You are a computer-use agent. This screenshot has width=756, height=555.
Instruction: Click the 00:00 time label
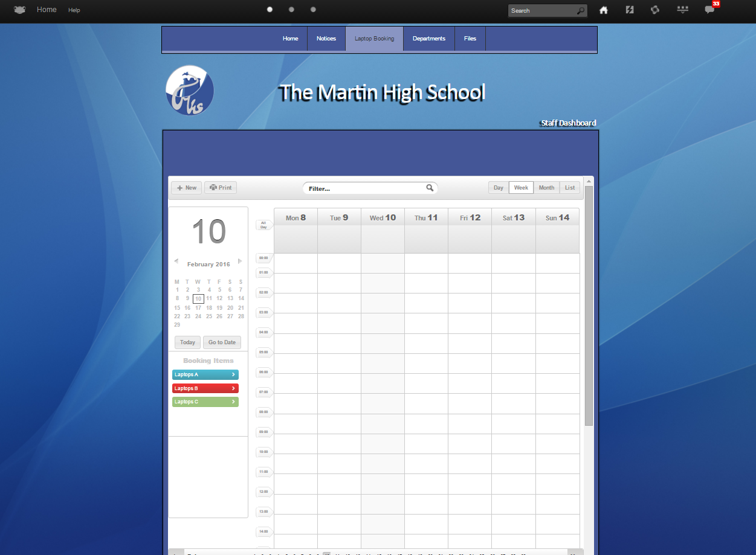[263, 258]
